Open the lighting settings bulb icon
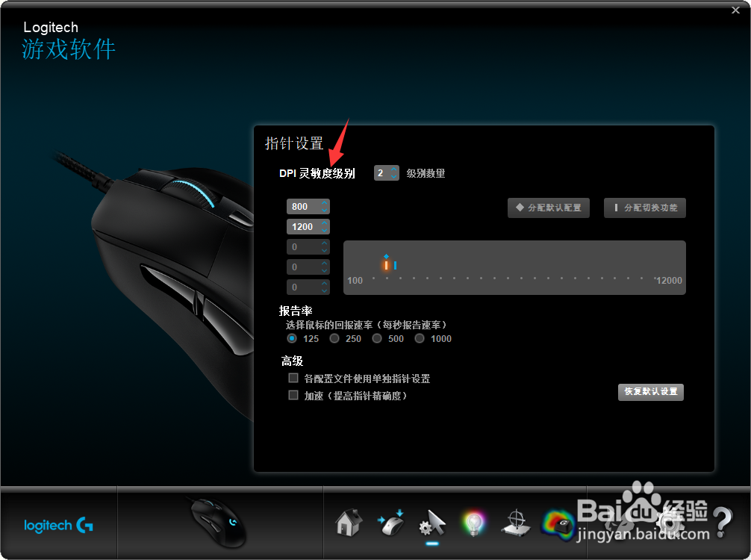This screenshot has width=751, height=560. [474, 523]
